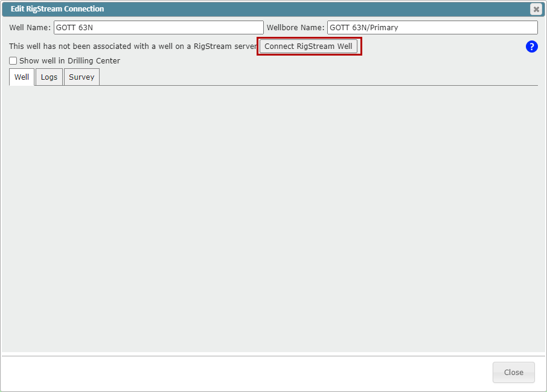Switch to the Well tab
Screen dimensions: 547x392
click(x=22, y=77)
